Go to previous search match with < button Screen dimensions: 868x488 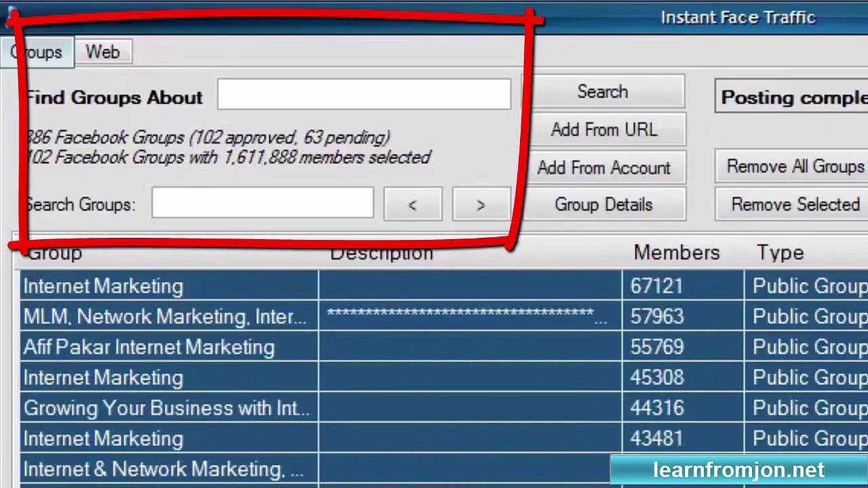413,204
